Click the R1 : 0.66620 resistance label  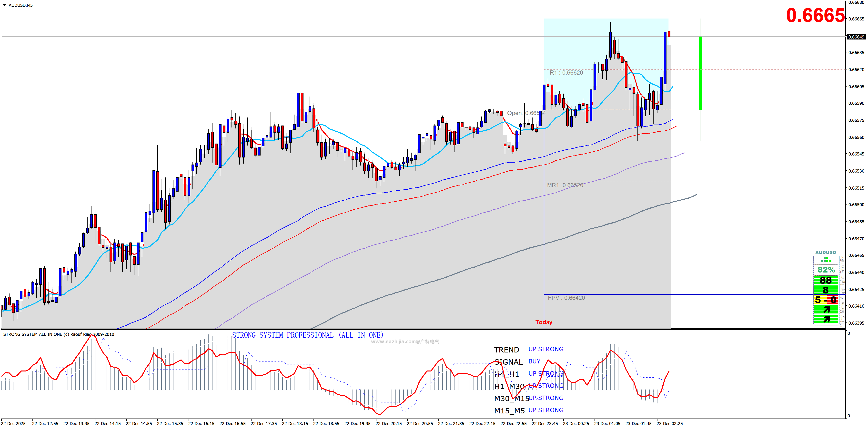(x=566, y=72)
